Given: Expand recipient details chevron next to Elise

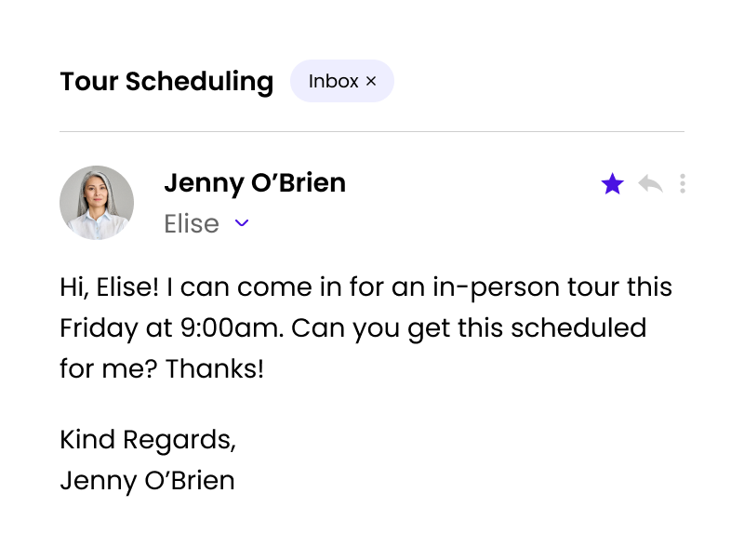Looking at the screenshot, I should tap(242, 223).
